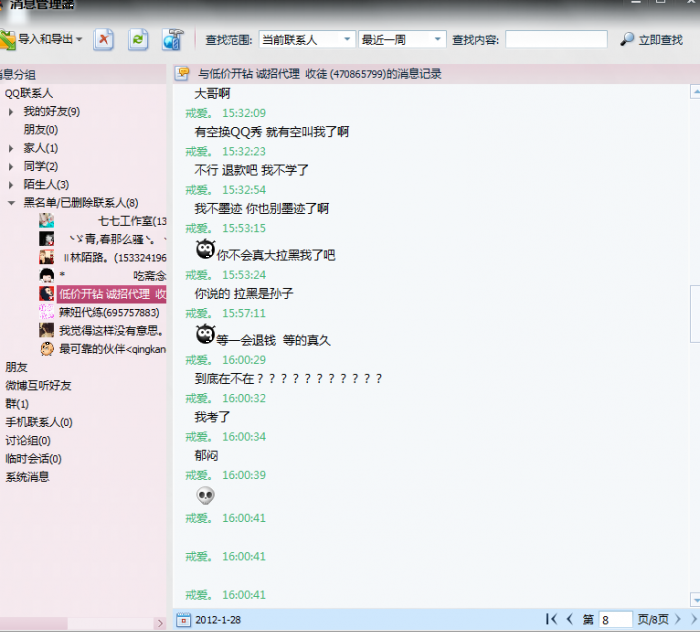
Task: Click the emoticon before 等一会退钱
Action: [x=205, y=334]
